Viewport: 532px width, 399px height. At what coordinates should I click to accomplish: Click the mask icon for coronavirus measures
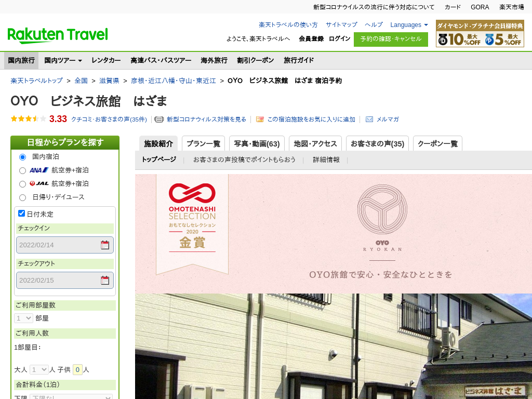tap(159, 119)
